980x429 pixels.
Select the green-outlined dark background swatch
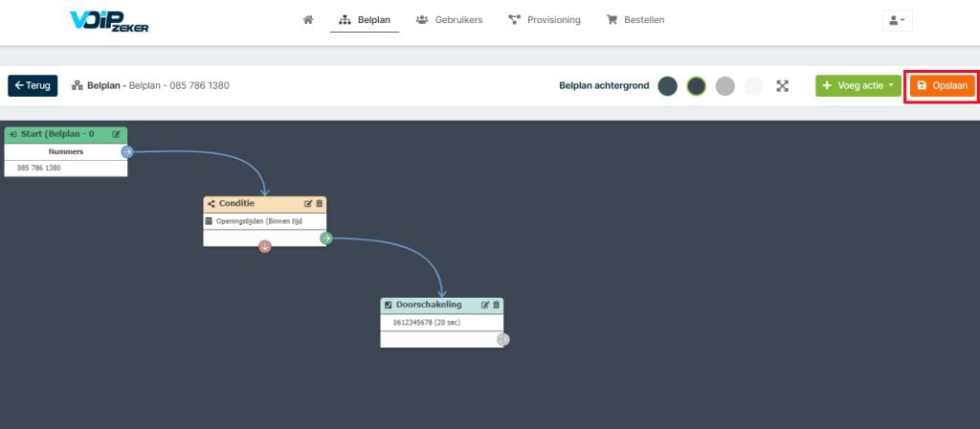click(697, 86)
